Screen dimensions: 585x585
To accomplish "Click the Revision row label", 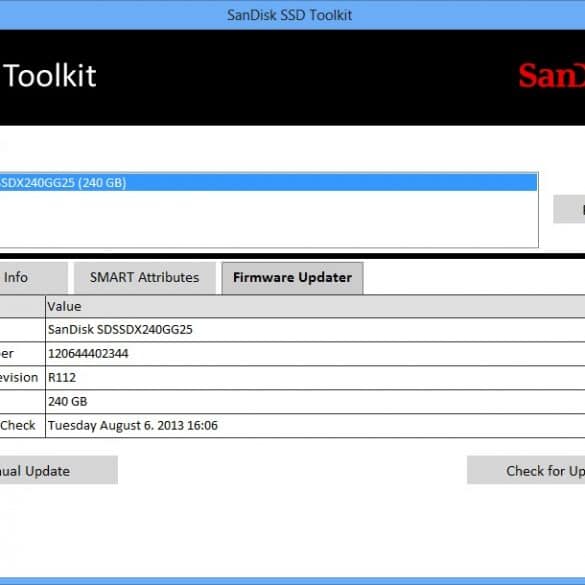I will tap(19, 378).
